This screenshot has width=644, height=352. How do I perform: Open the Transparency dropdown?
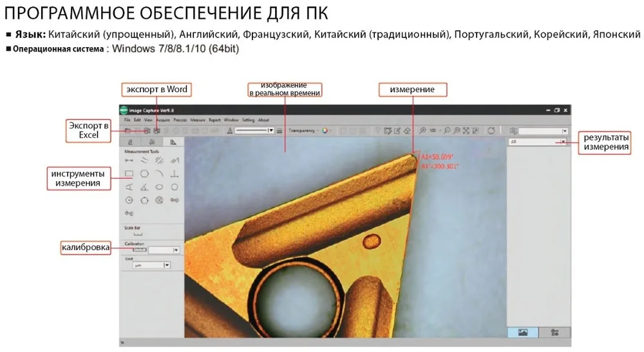(x=303, y=131)
